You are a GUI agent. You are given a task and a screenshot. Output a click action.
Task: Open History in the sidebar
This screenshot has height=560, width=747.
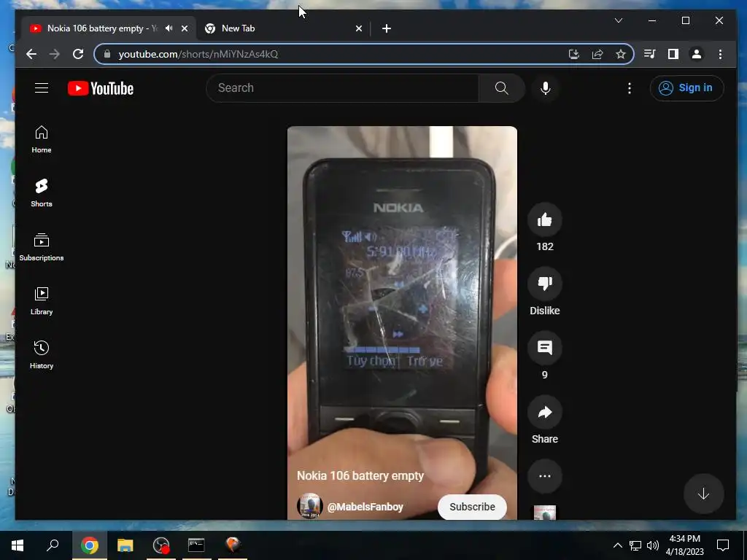(42, 355)
